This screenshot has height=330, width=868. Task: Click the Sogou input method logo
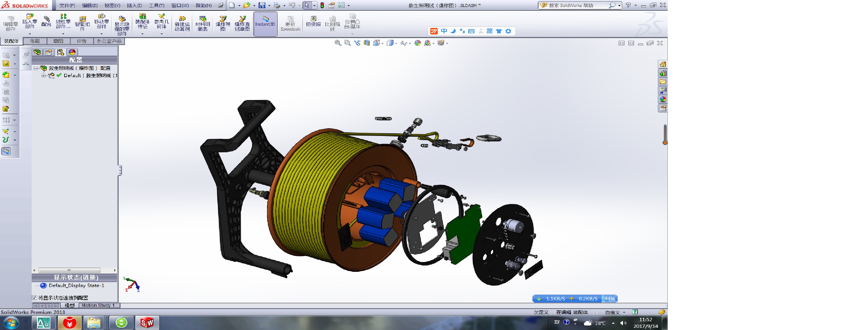click(434, 31)
